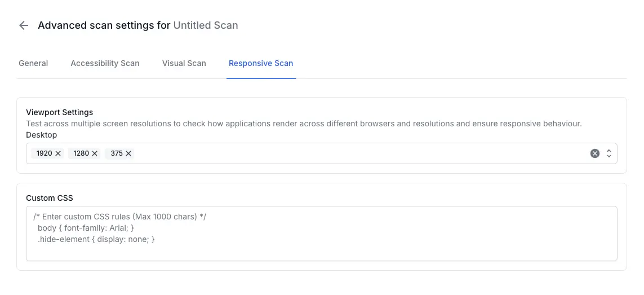Viewport: 644px width, 295px height.
Task: Remove the 1280 viewport chip
Action: pyautogui.click(x=95, y=153)
